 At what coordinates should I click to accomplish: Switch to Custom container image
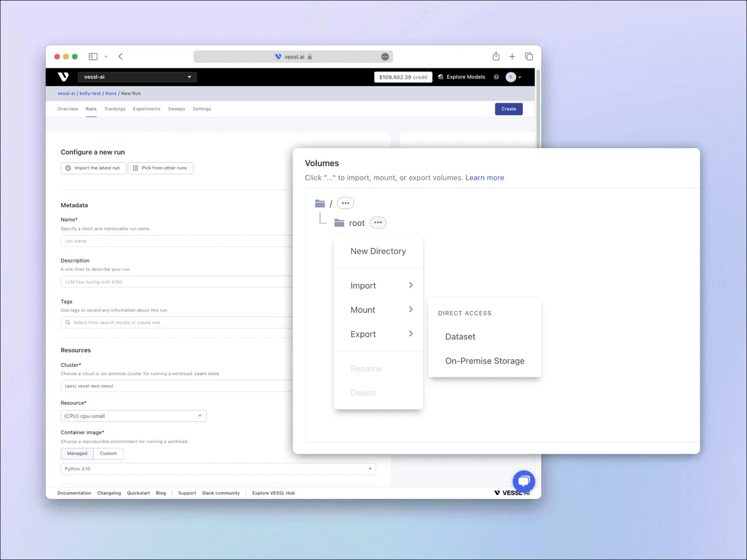108,454
